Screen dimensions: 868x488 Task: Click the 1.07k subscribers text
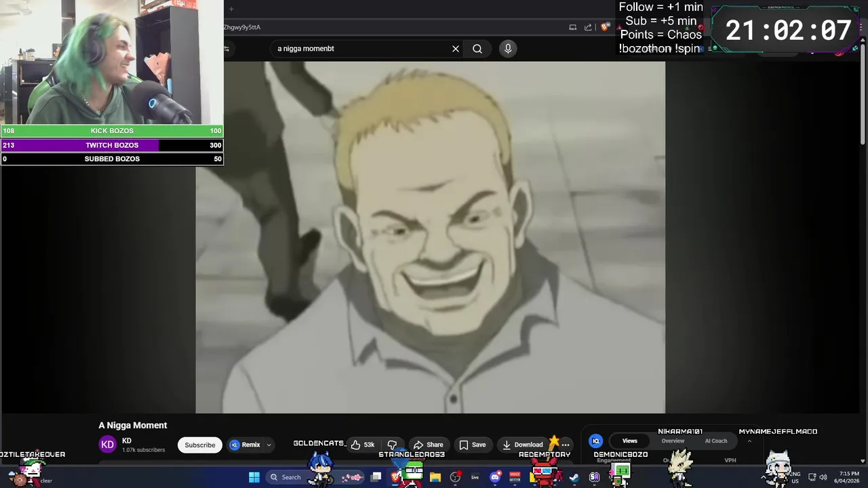click(144, 450)
